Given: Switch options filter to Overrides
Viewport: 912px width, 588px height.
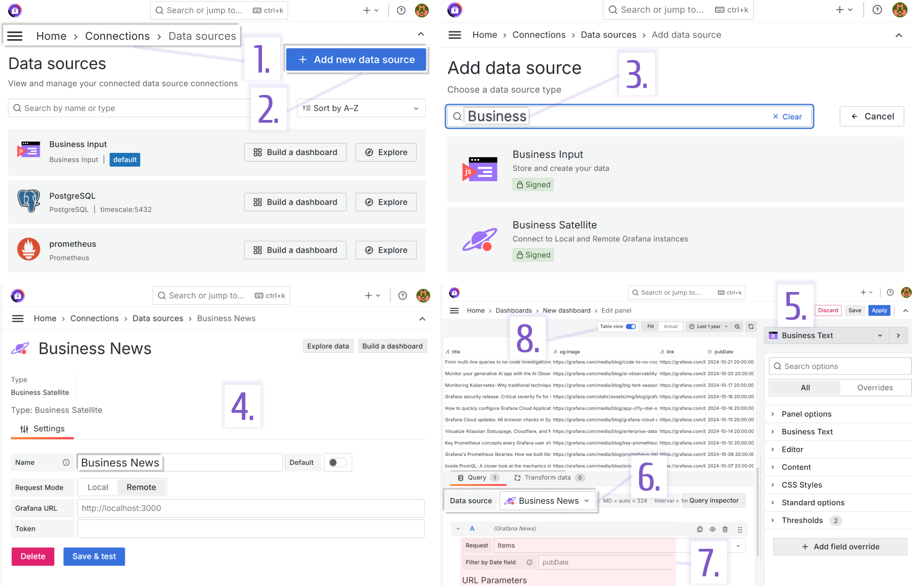Looking at the screenshot, I should click(875, 388).
